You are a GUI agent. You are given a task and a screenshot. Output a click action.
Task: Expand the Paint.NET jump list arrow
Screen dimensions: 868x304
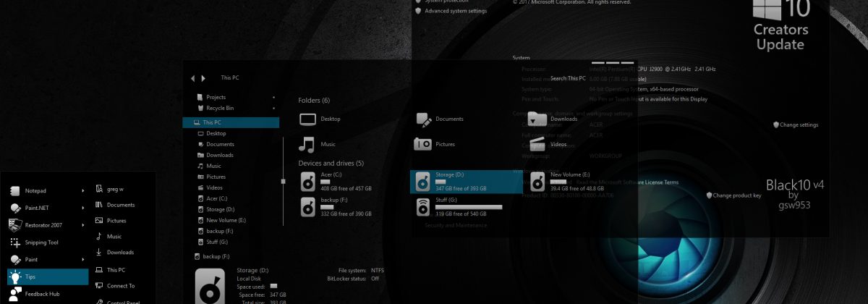tap(83, 208)
